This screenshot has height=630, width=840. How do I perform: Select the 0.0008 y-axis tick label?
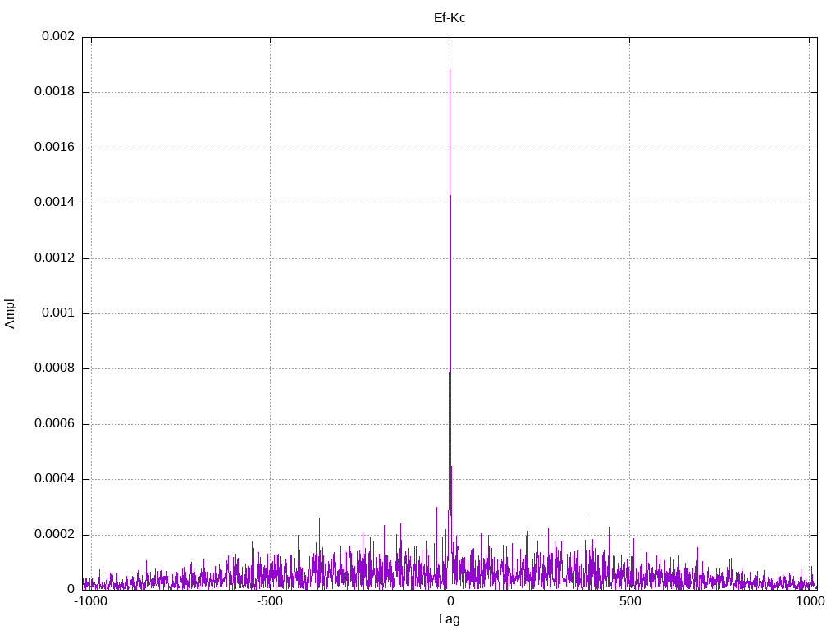click(54, 368)
